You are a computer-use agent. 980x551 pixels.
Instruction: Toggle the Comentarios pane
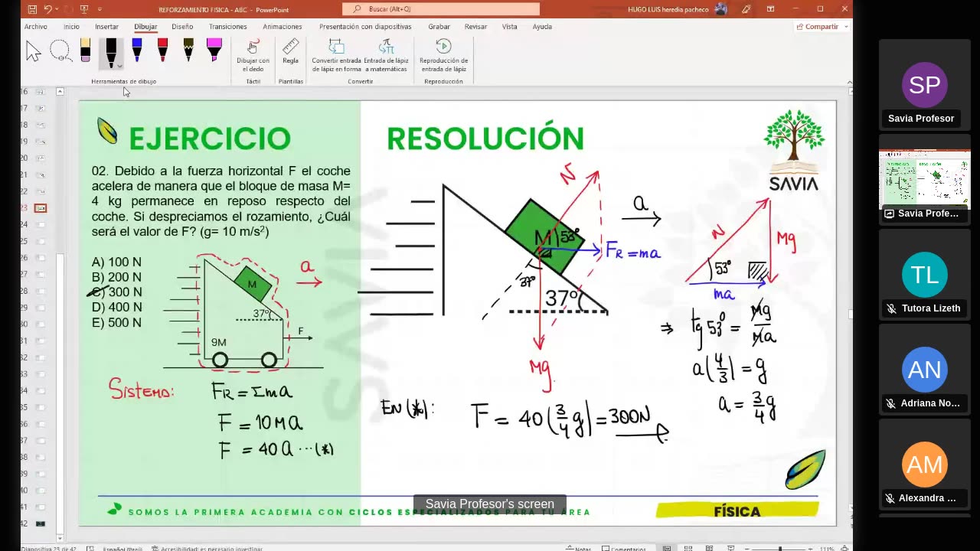click(x=624, y=548)
